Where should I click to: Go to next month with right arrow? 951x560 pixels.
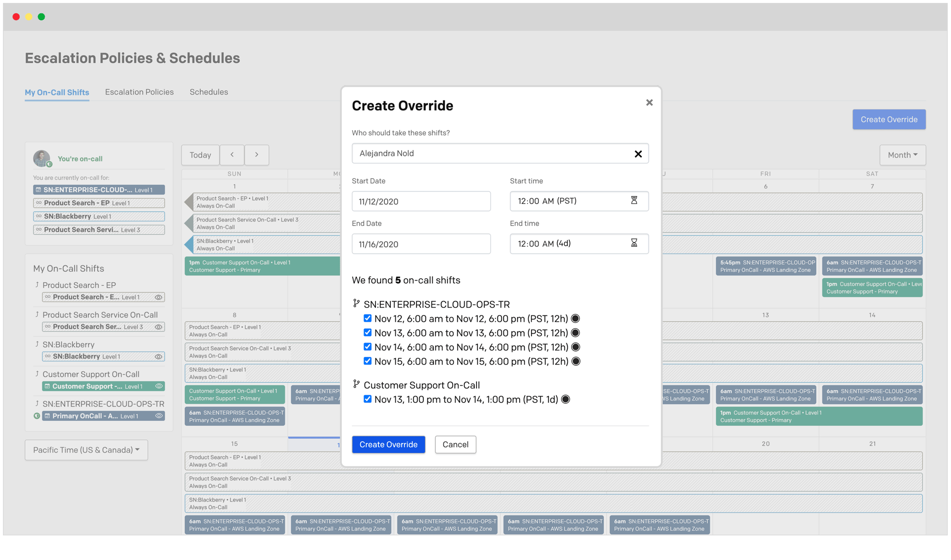click(257, 155)
